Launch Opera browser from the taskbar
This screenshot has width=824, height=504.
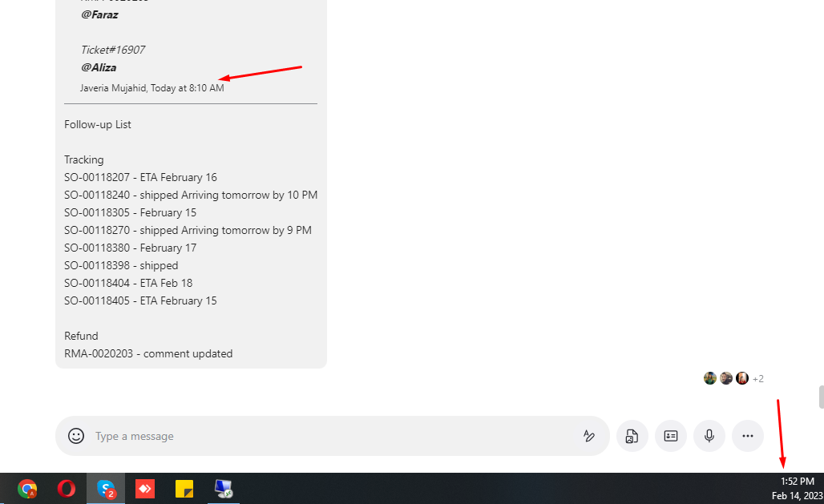click(67, 489)
